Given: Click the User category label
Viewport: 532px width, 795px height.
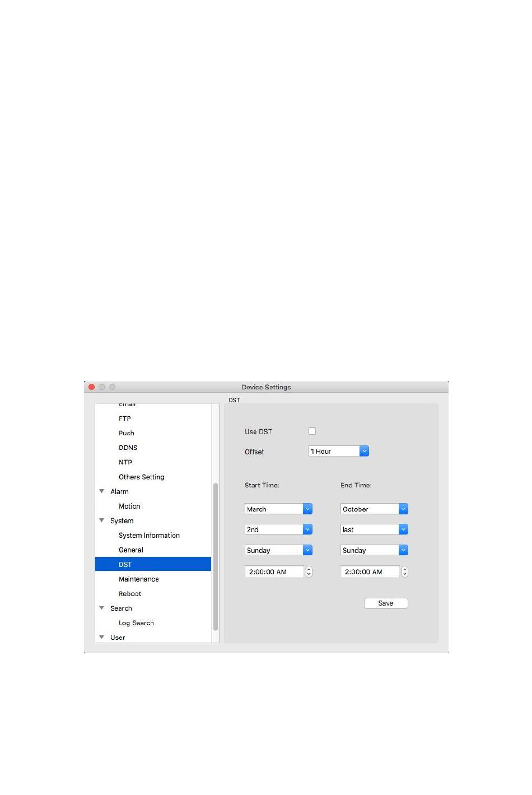Looking at the screenshot, I should pos(118,637).
